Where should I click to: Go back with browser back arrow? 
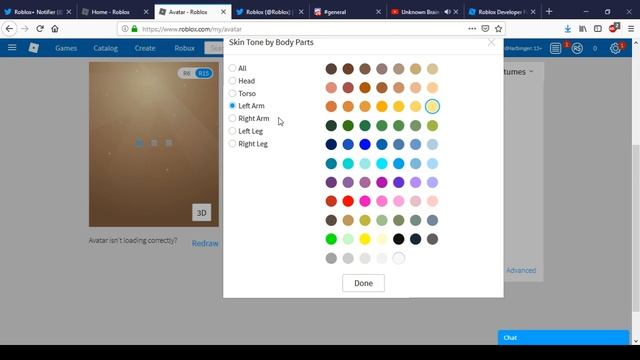point(9,29)
